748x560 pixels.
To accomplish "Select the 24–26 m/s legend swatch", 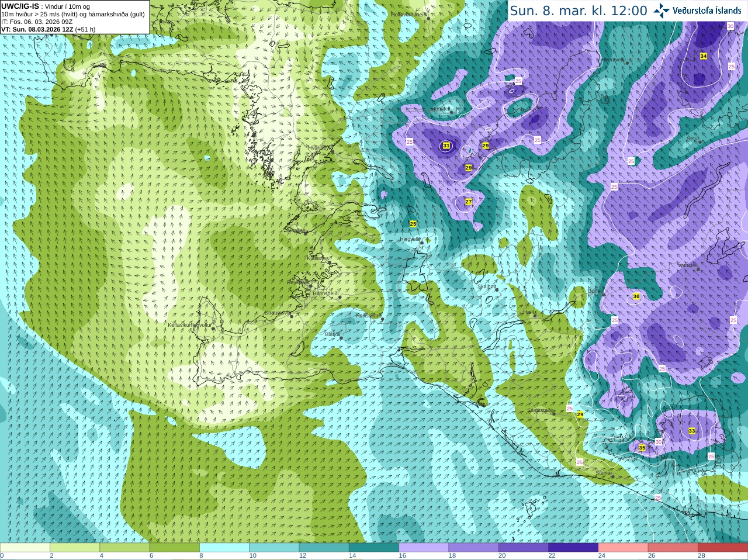I will (624, 548).
